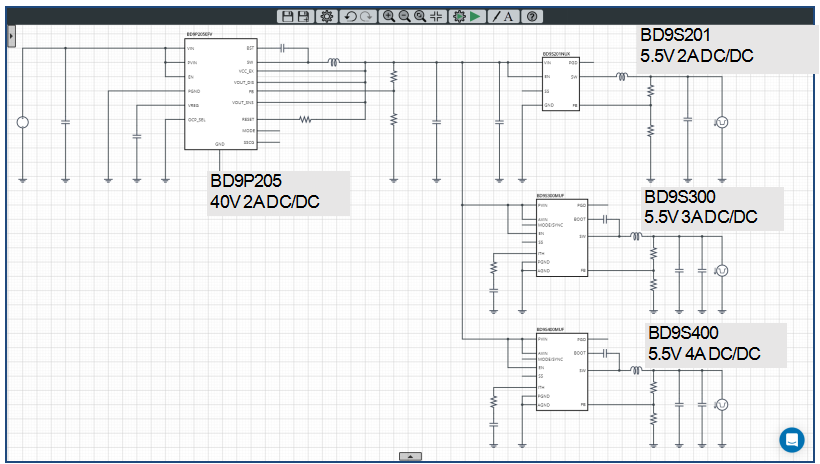Select the BD9S300MUF chip block
This screenshot has height=464, width=820.
[x=562, y=237]
